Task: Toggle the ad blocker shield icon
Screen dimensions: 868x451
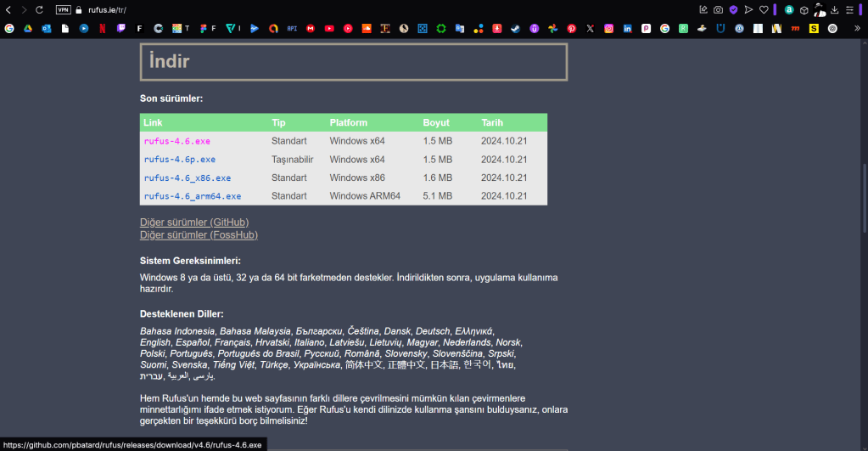Action: click(733, 9)
